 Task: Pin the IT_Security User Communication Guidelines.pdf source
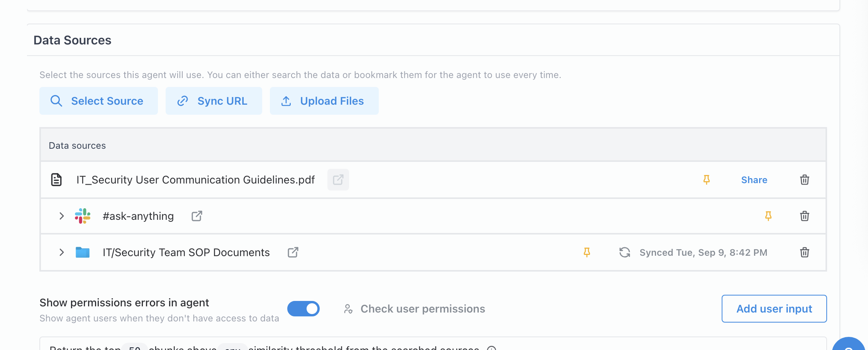click(x=706, y=180)
